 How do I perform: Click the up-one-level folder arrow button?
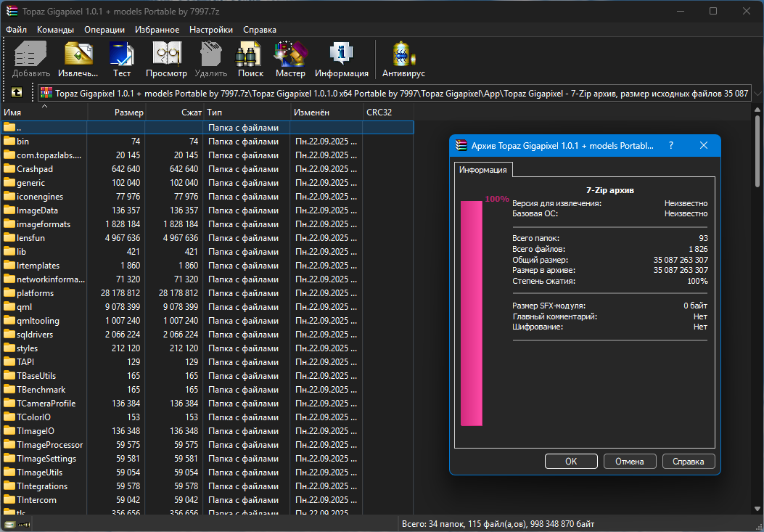tap(16, 93)
